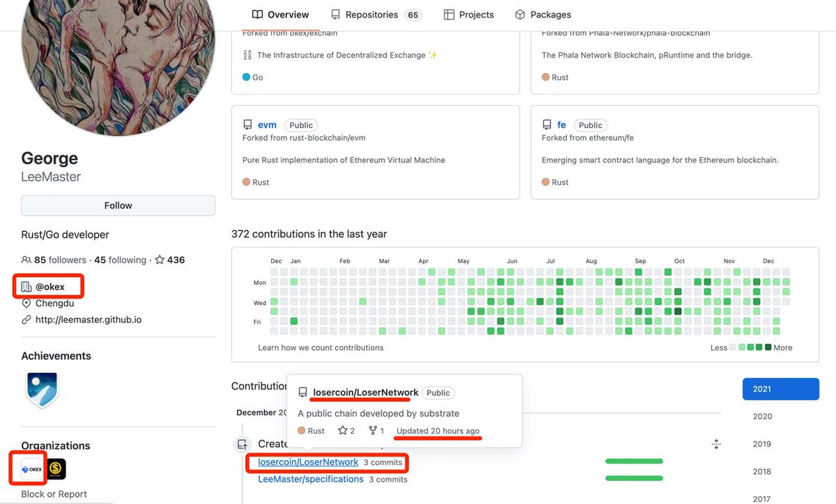Open losercoin/LoserNetwork 3 commits activity link
This screenshot has height=504, width=836.
click(308, 462)
